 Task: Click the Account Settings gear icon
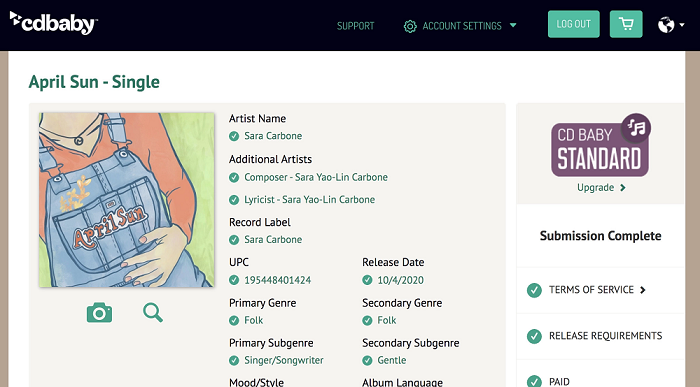click(x=410, y=26)
